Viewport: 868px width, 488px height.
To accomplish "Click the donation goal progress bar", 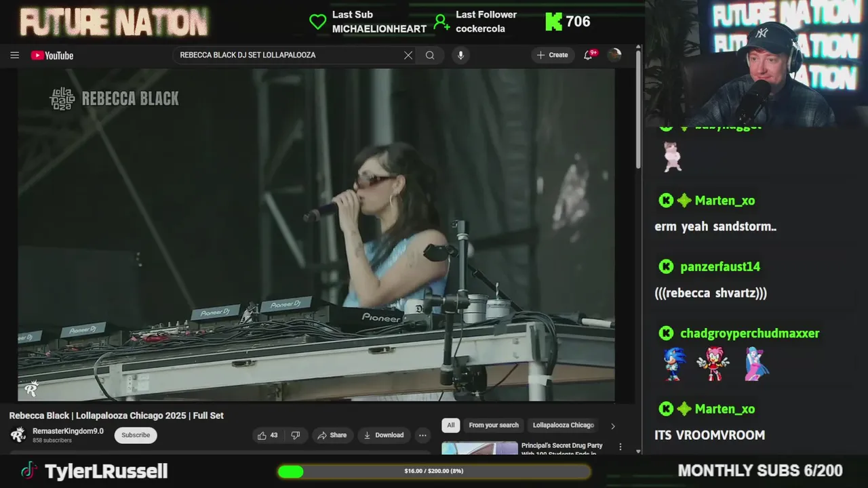I will coord(434,471).
